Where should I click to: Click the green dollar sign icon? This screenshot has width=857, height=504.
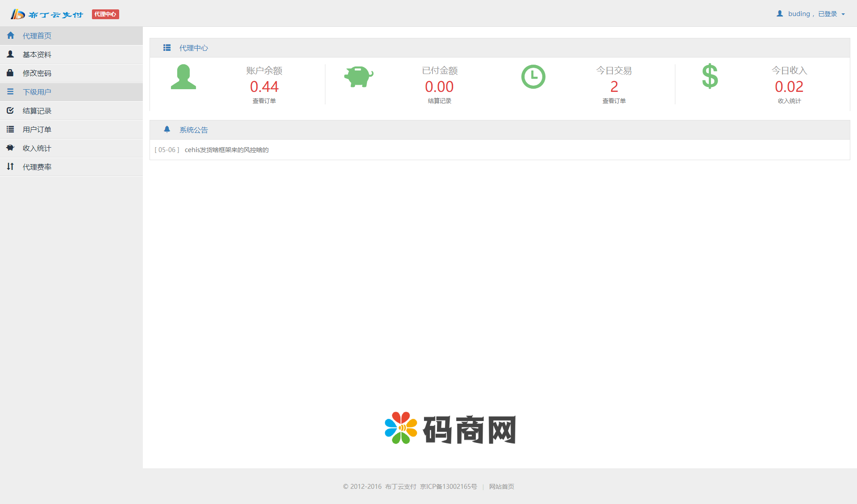710,76
